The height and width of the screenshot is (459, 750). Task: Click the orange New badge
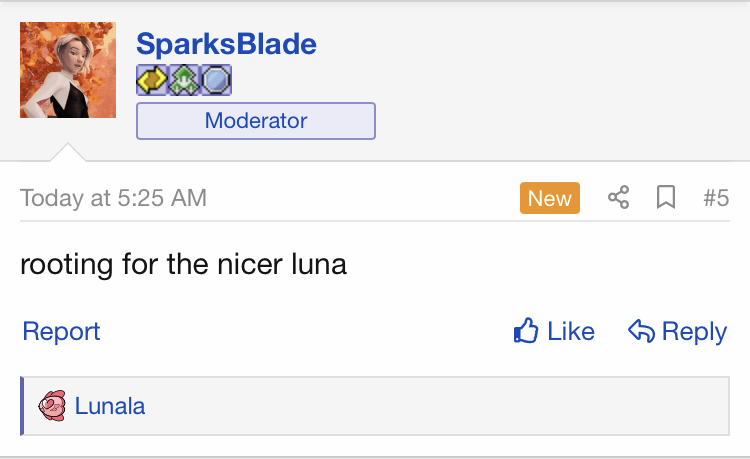(x=550, y=198)
